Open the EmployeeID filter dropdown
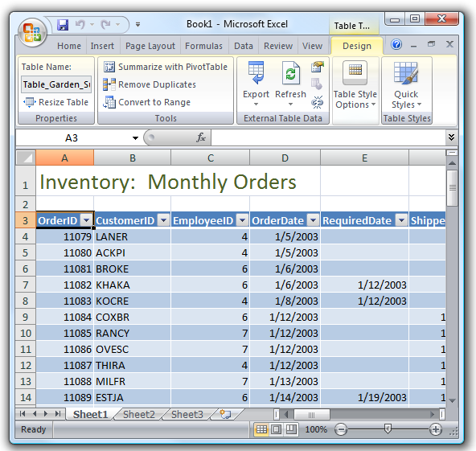 tap(243, 220)
